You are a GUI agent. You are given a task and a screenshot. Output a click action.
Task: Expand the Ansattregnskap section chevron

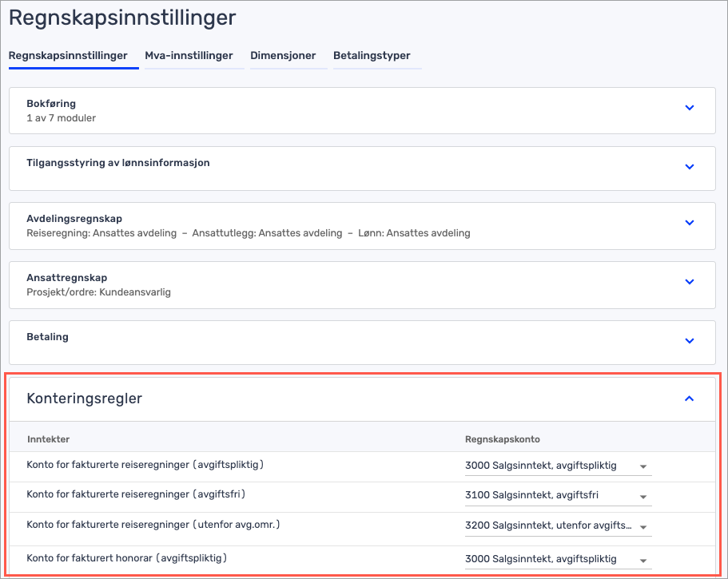[x=690, y=282]
